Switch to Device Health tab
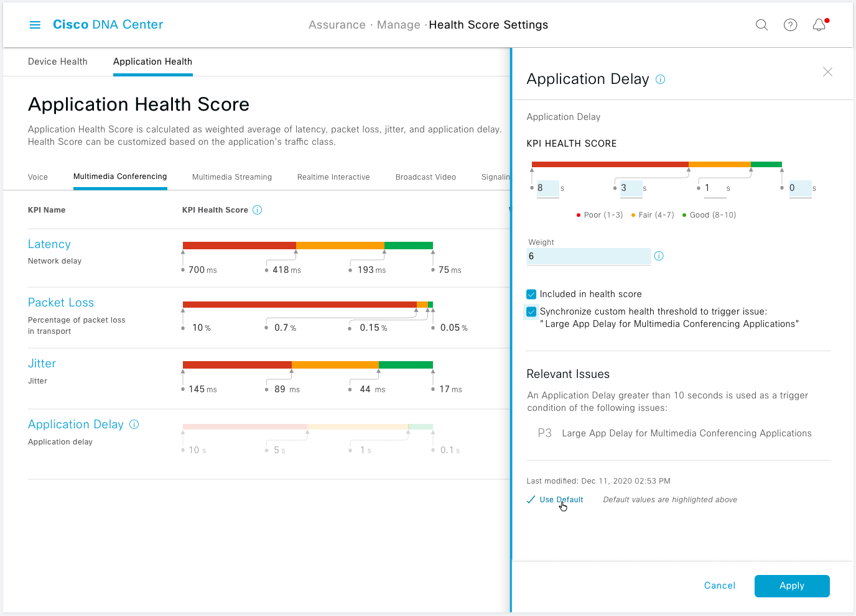Viewport: 856px width, 616px height. tap(58, 62)
